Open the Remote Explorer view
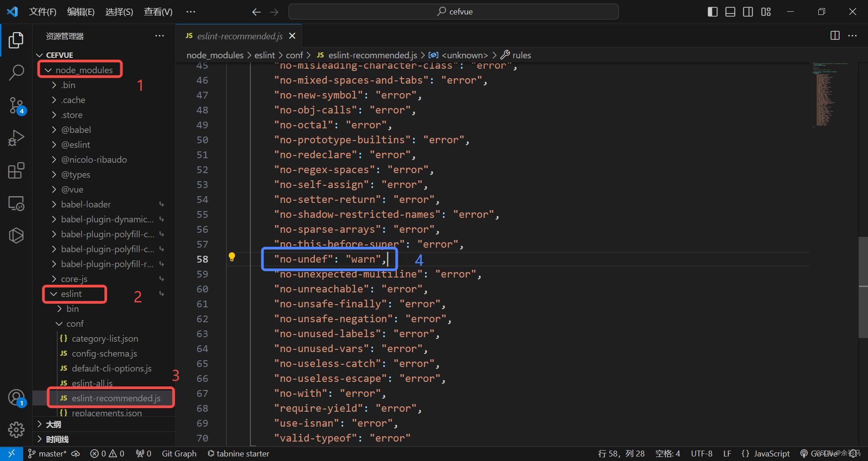The height and width of the screenshot is (461, 868). (x=16, y=203)
